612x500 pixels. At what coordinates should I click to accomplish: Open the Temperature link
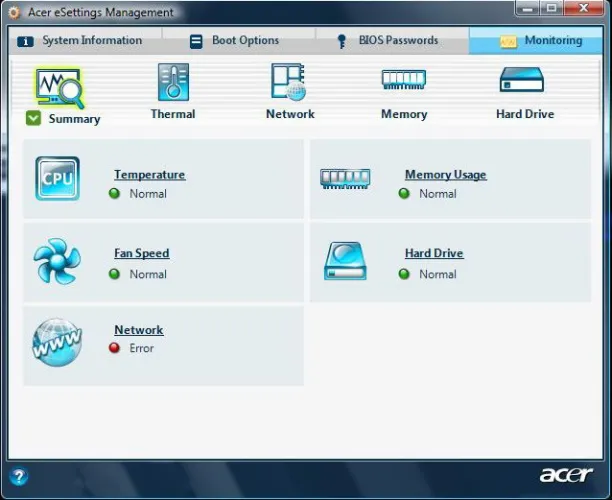click(x=149, y=174)
